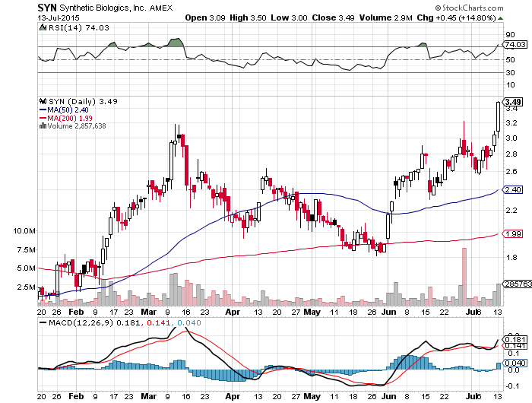Click the High 3.50 value

248,17
